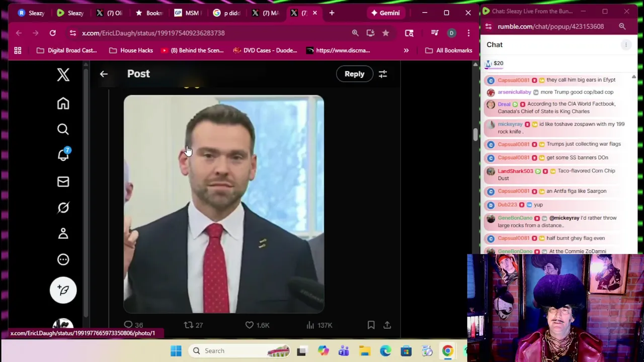Share the post with the upload icon

click(387, 325)
